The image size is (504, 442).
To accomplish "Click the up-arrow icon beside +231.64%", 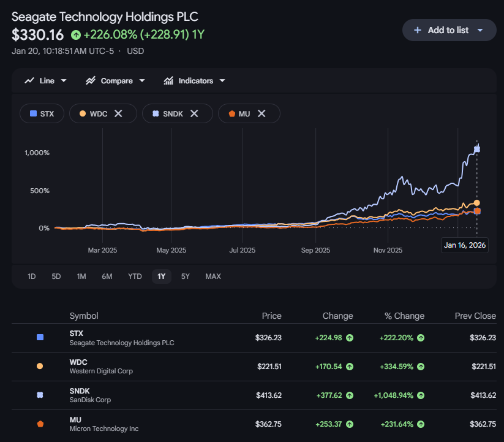I will [421, 424].
